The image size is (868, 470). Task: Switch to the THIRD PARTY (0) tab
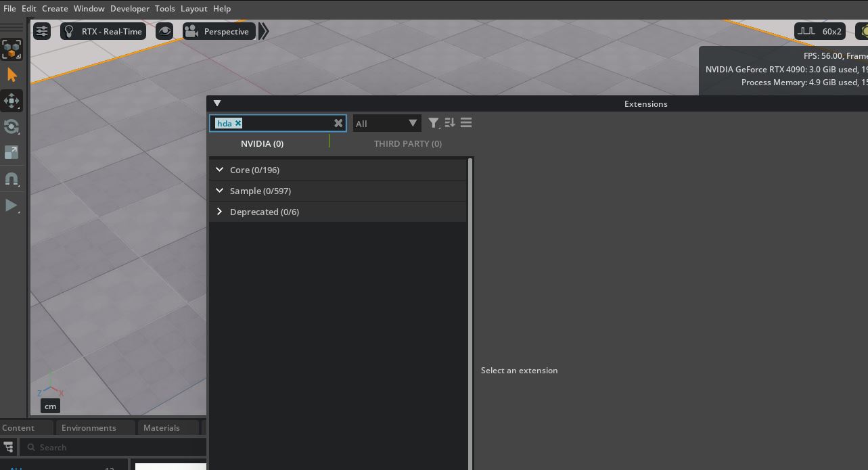click(x=408, y=143)
